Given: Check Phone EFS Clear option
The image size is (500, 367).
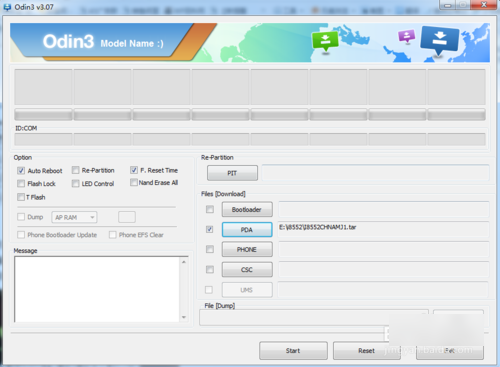Looking at the screenshot, I should point(113,235).
